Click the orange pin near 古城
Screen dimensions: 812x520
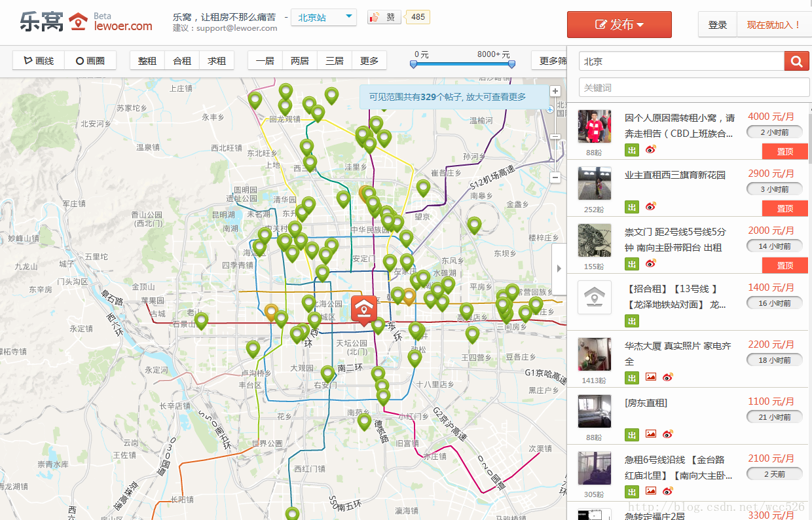click(271, 312)
